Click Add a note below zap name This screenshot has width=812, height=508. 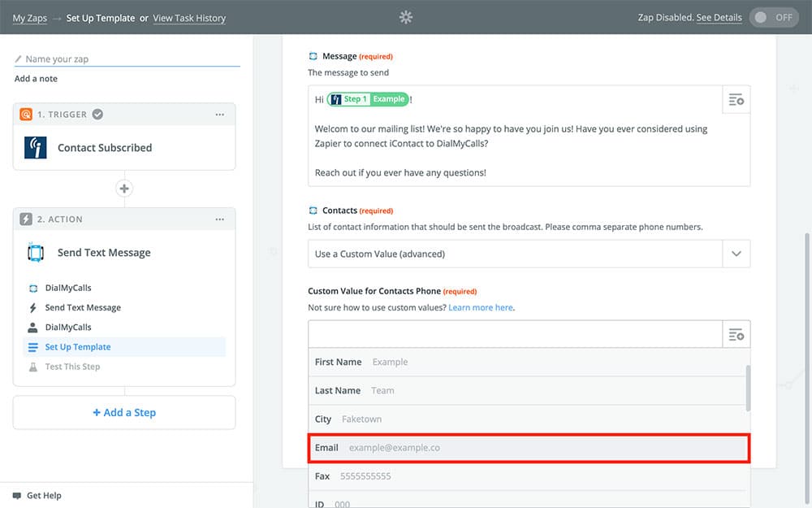36,79
